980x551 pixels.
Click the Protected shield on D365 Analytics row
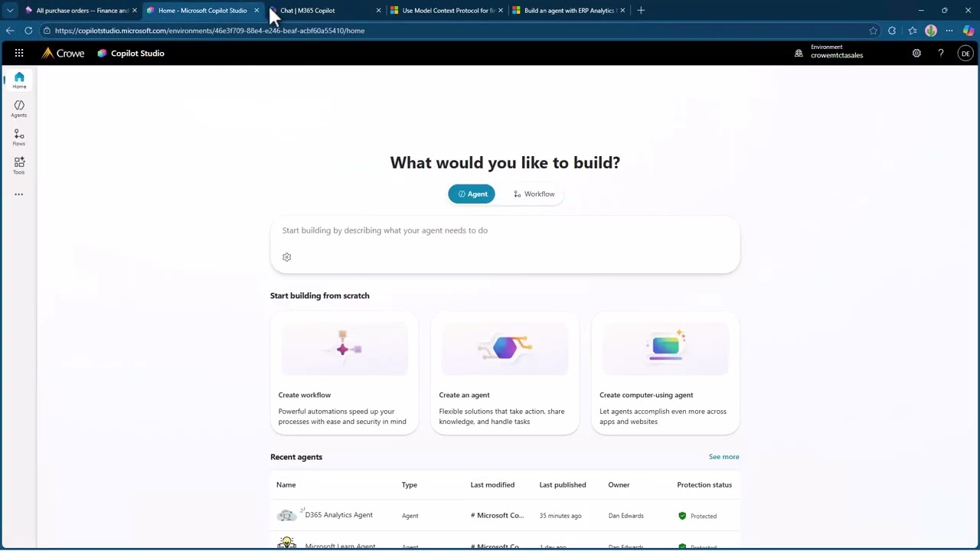tap(682, 516)
